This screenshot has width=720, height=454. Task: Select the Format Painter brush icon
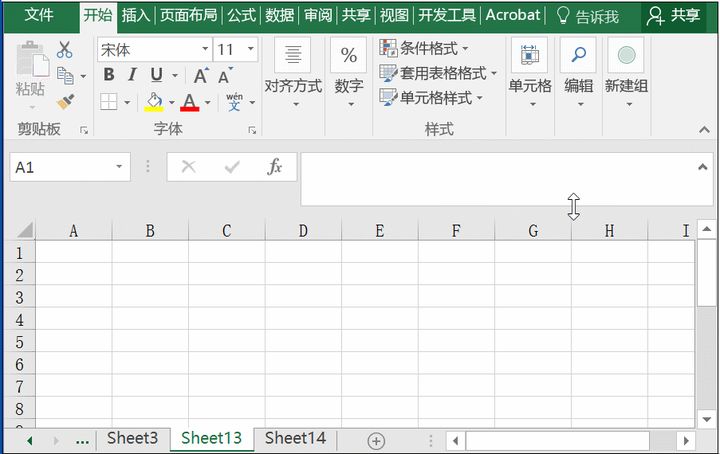[x=66, y=102]
